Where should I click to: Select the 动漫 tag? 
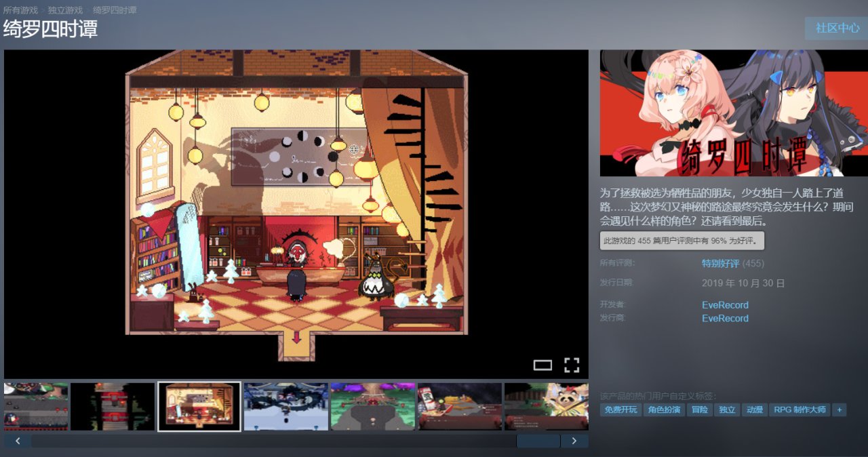[755, 410]
